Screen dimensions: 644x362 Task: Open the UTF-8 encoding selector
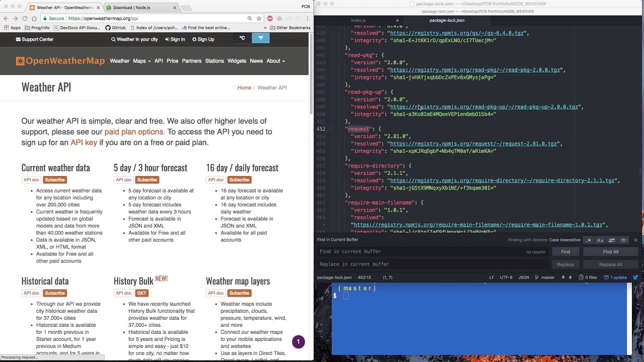click(x=506, y=278)
